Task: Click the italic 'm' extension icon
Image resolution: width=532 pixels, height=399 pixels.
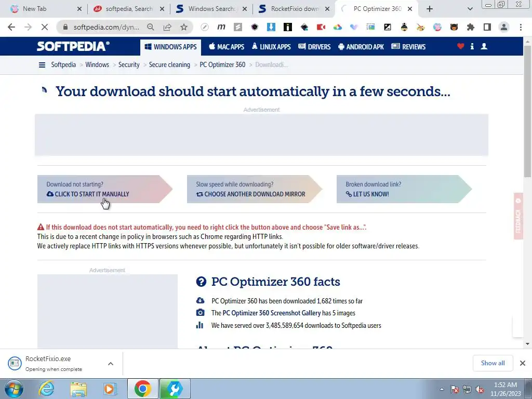Action: pyautogui.click(x=221, y=27)
